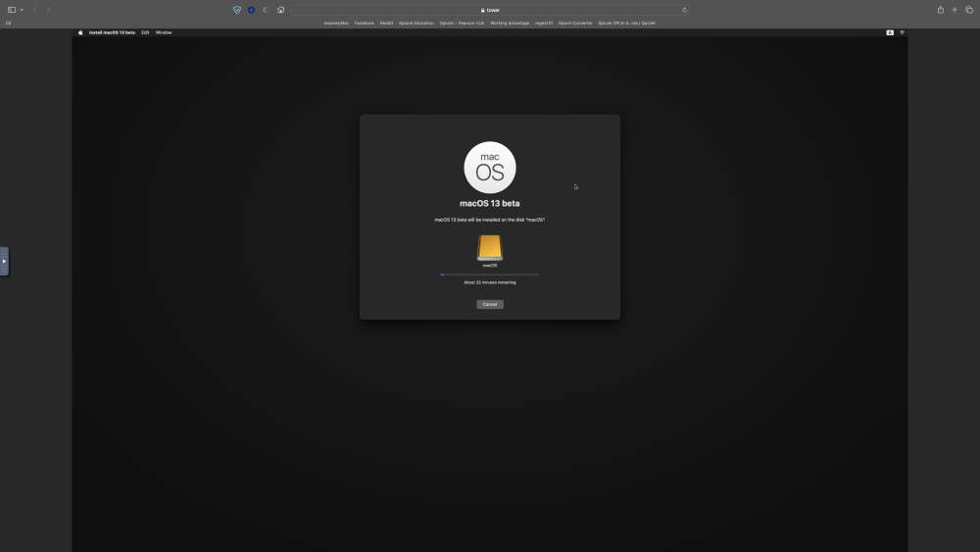This screenshot has width=980, height=552.
Task: Open the blue circle extension icon
Action: tap(251, 10)
